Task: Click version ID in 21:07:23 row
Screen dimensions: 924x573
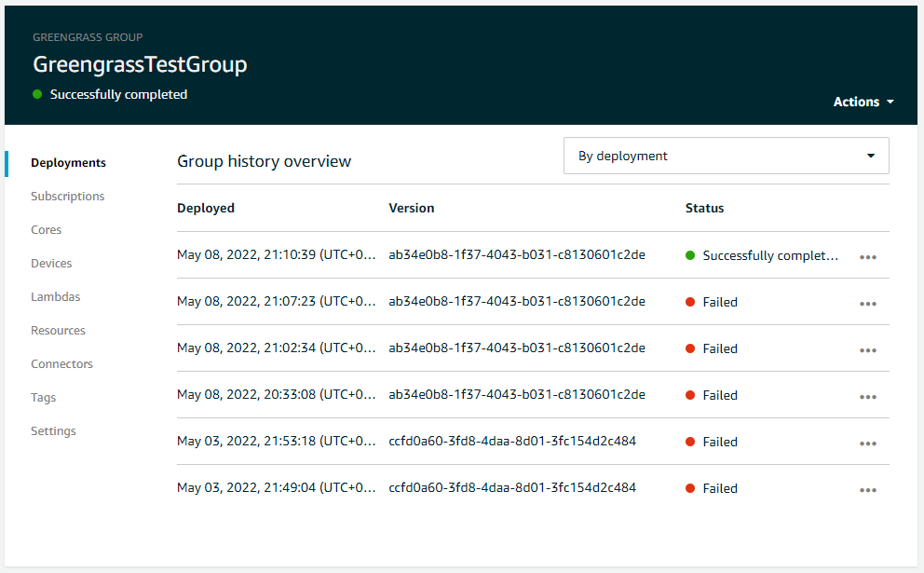Action: pos(517,301)
